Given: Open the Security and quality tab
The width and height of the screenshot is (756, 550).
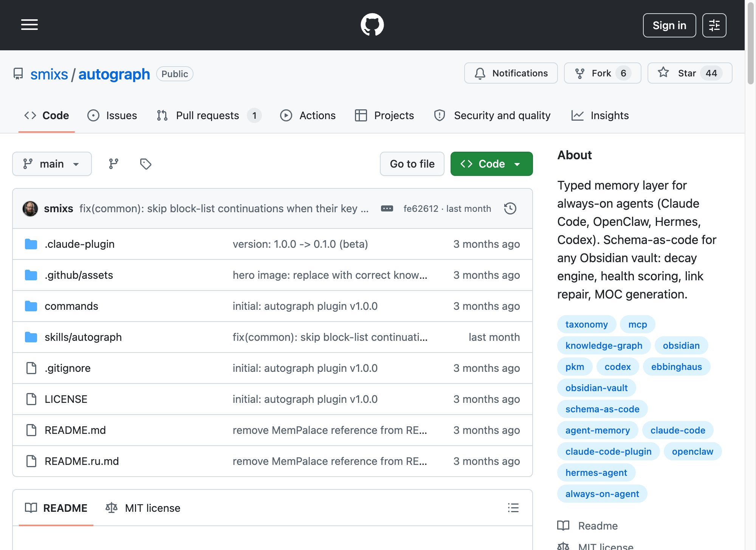Looking at the screenshot, I should 492,115.
